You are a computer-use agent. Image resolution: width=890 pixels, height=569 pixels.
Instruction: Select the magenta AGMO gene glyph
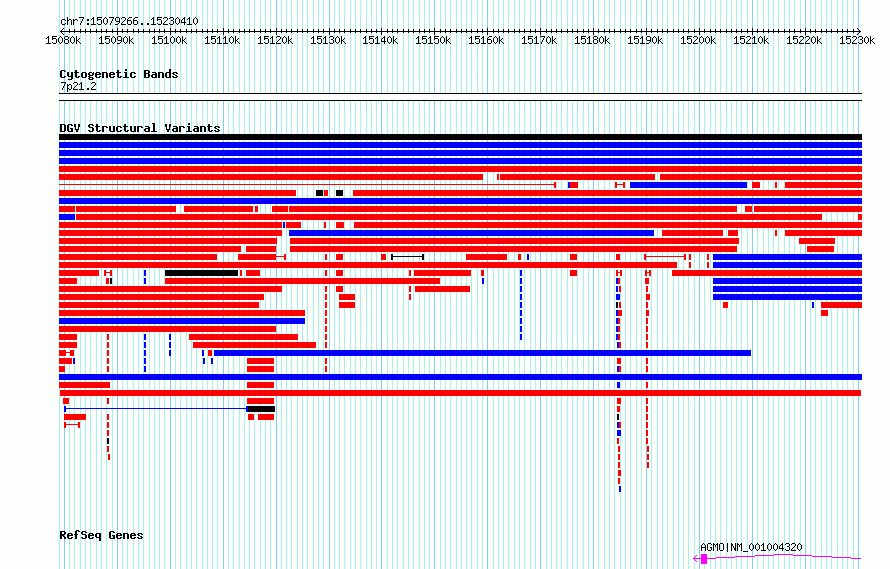(x=777, y=558)
